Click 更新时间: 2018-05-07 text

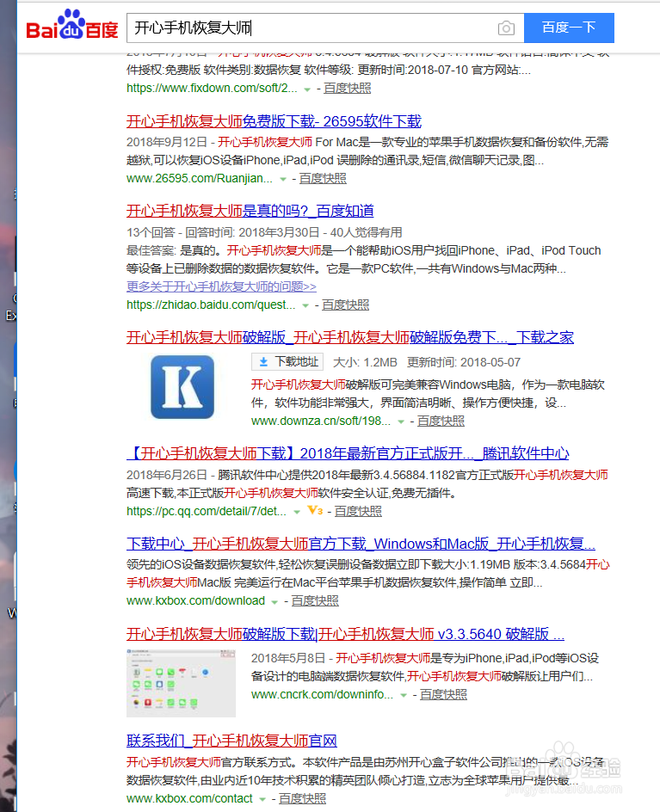tap(464, 362)
